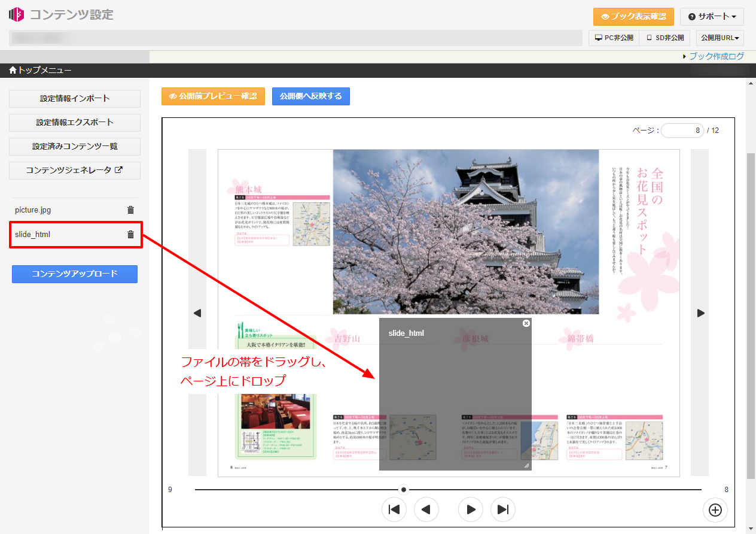Go to previous page round button
Image resolution: width=756 pixels, height=534 pixels.
point(426,509)
